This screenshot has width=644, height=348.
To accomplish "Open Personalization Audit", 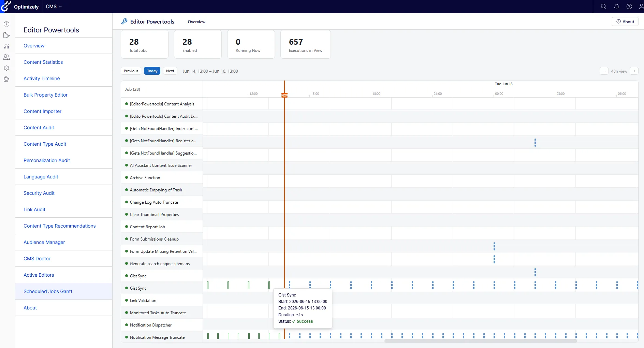I will (x=64, y=160).
